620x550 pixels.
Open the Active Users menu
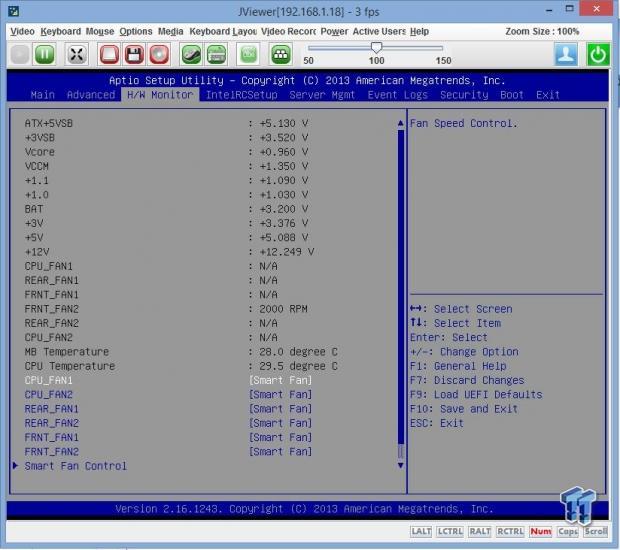(379, 31)
